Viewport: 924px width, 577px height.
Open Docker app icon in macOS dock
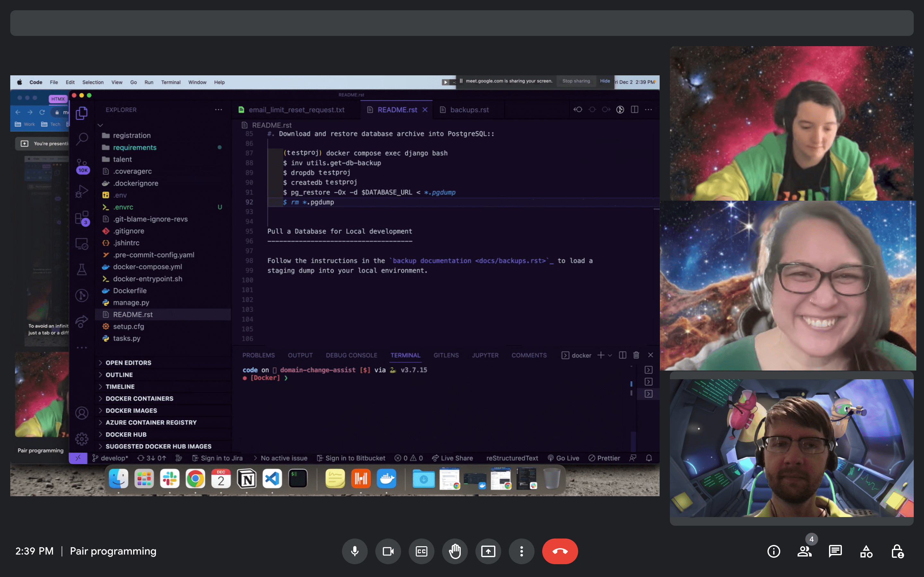[x=387, y=479]
